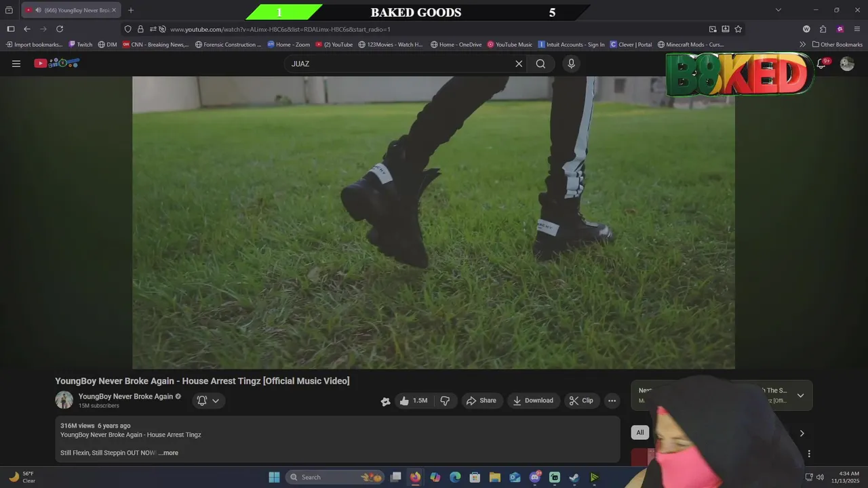The height and width of the screenshot is (488, 868).
Task: Install site as app icon
Action: [x=726, y=29]
